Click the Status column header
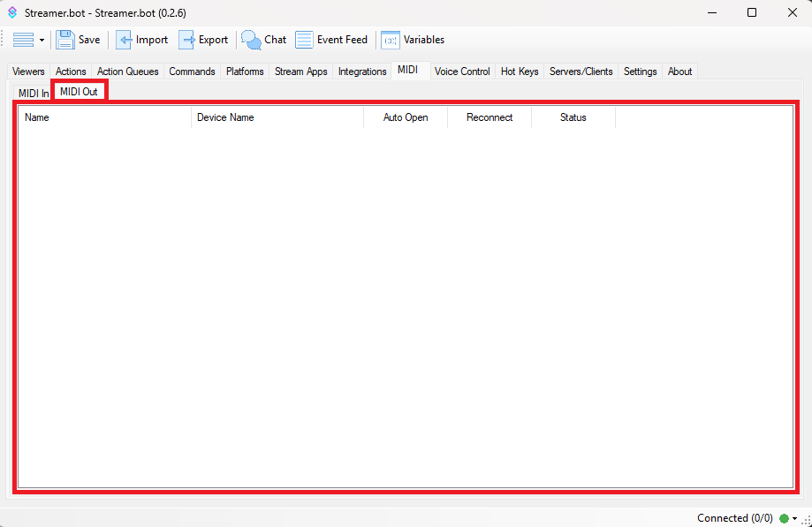Screen dimensions: 812x527 [573, 117]
